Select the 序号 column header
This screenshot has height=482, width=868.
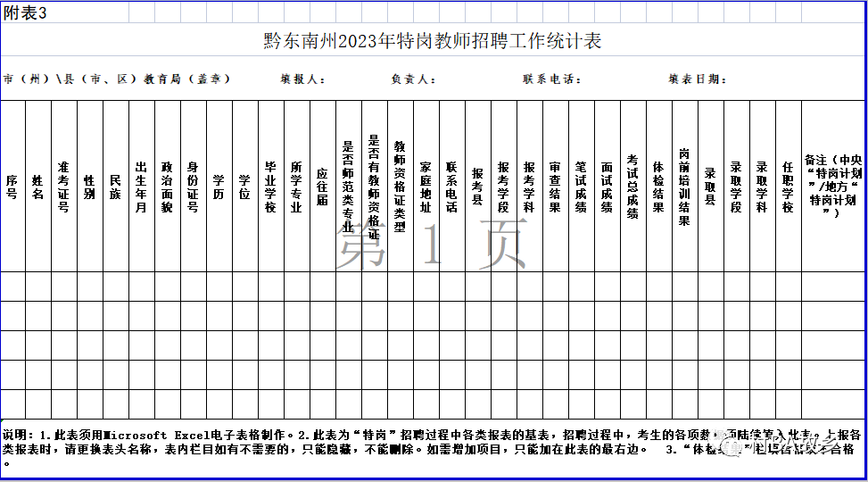(12, 187)
